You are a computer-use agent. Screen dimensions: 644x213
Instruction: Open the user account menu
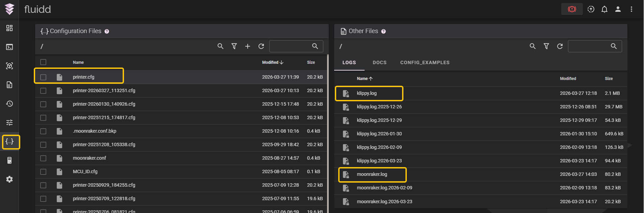pyautogui.click(x=618, y=9)
